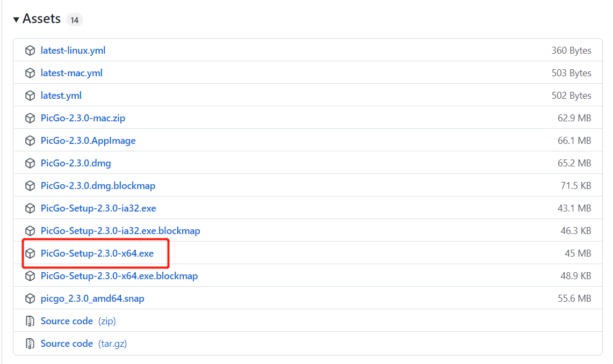Click the Assets count badge 14
613x364 pixels.
point(74,19)
